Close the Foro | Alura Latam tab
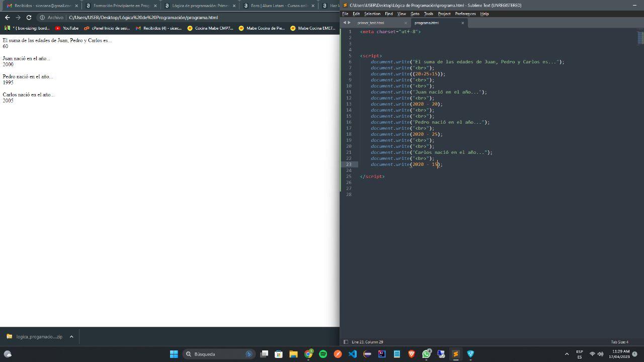 coord(313,6)
